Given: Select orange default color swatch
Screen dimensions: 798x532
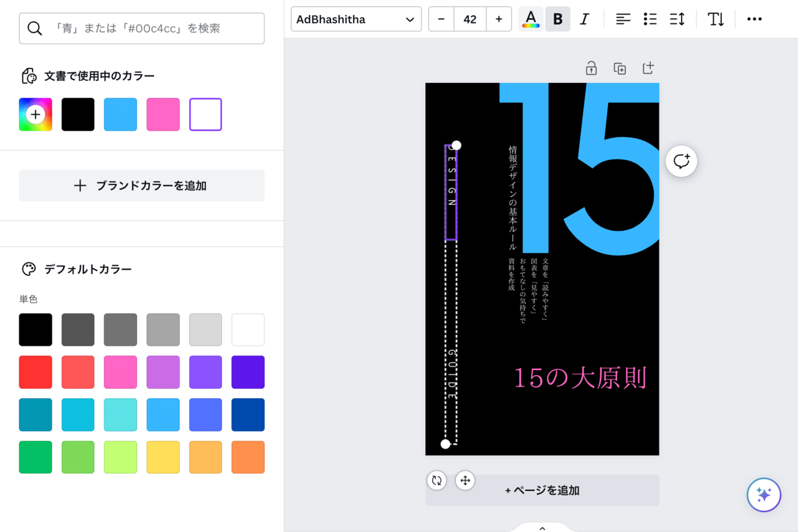Looking at the screenshot, I should click(248, 457).
